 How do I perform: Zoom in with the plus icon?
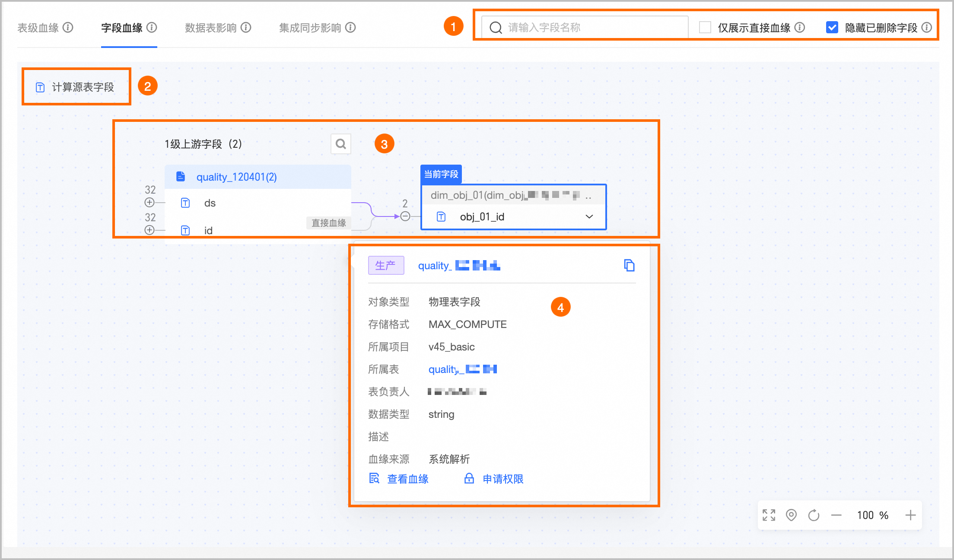[910, 515]
